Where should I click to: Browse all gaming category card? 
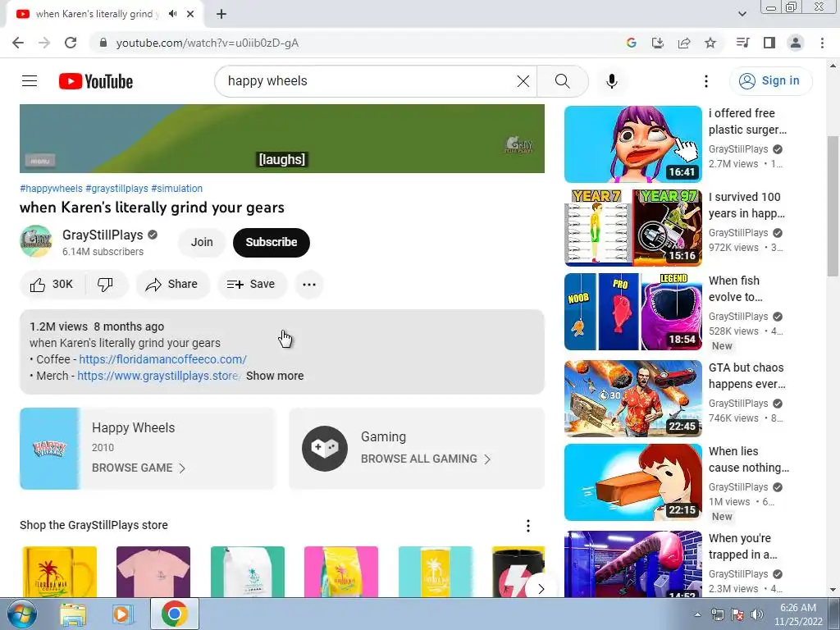(417, 449)
